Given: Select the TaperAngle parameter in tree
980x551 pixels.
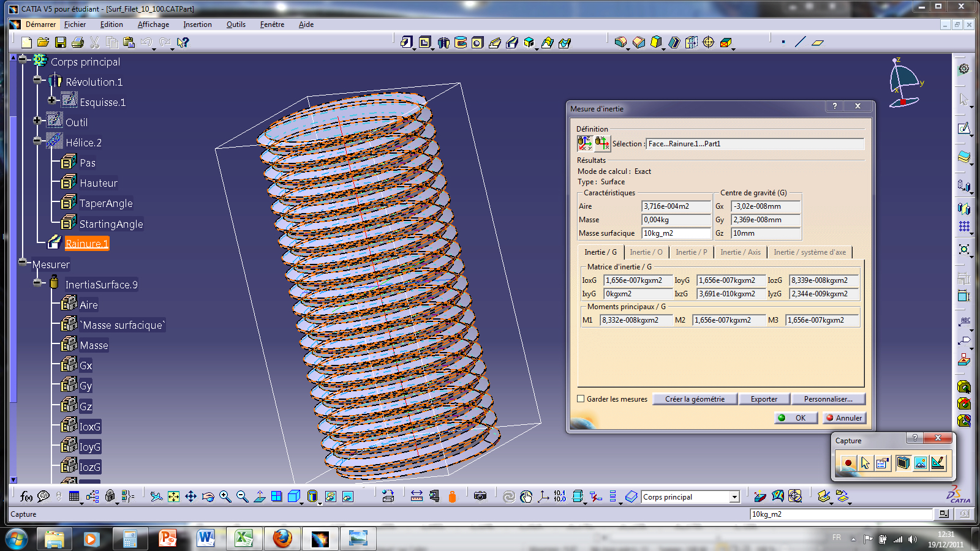Looking at the screenshot, I should (106, 203).
